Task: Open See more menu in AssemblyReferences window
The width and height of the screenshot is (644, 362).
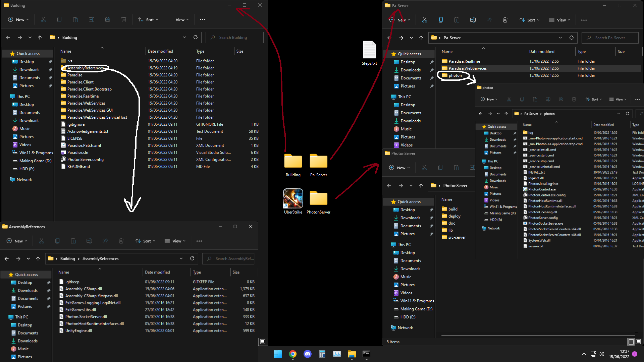Action: coord(199,241)
